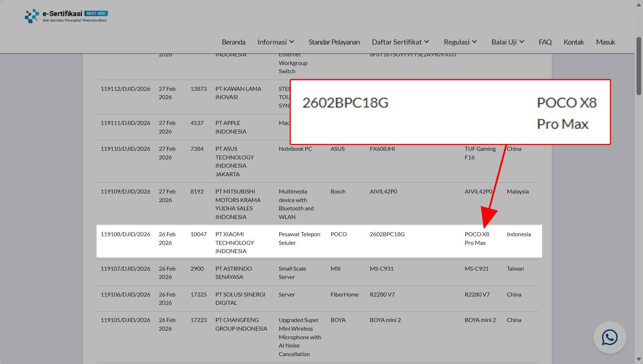
Task: Click the 7384 number cell
Action: (197, 149)
